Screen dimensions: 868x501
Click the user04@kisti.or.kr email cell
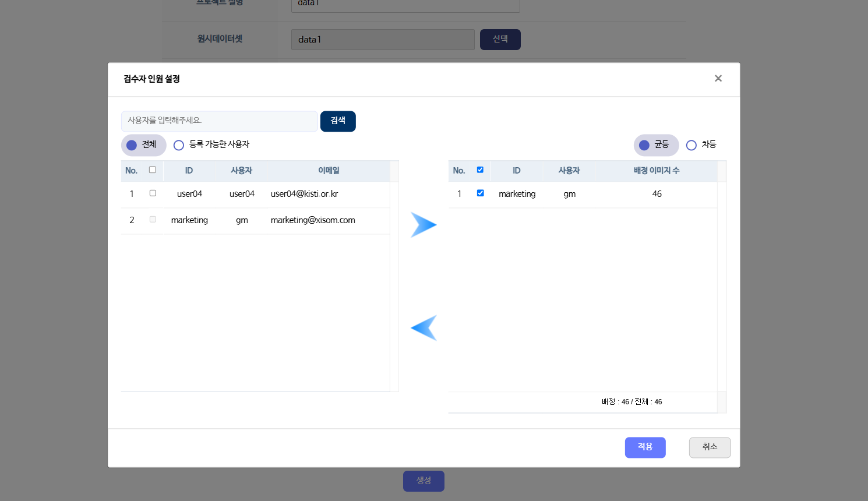point(304,194)
